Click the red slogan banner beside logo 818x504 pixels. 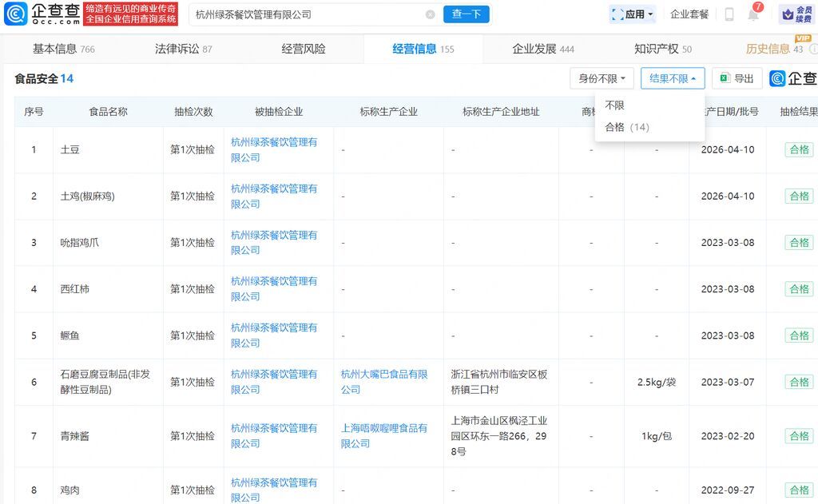[x=131, y=14]
